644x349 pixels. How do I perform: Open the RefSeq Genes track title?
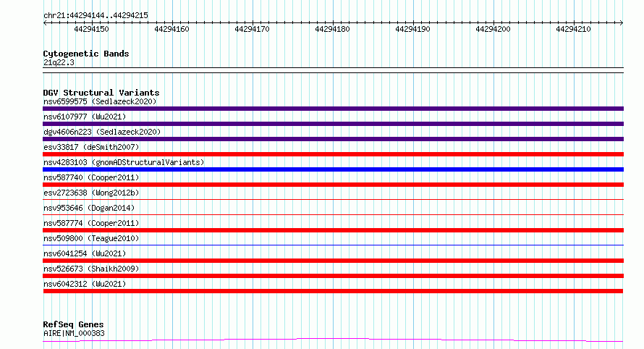(x=73, y=324)
